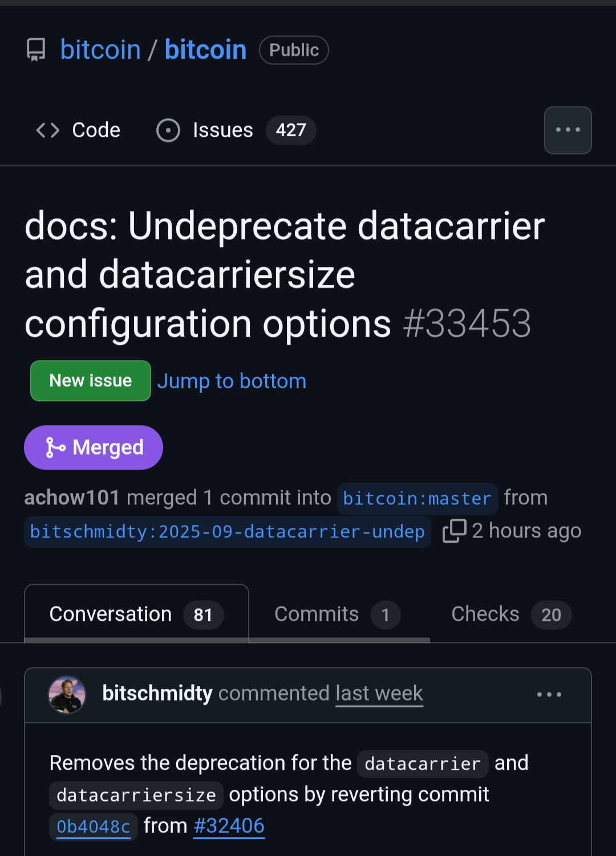Screen dimensions: 616x856
Task: Copy the head branch name icon
Action: tap(455, 531)
